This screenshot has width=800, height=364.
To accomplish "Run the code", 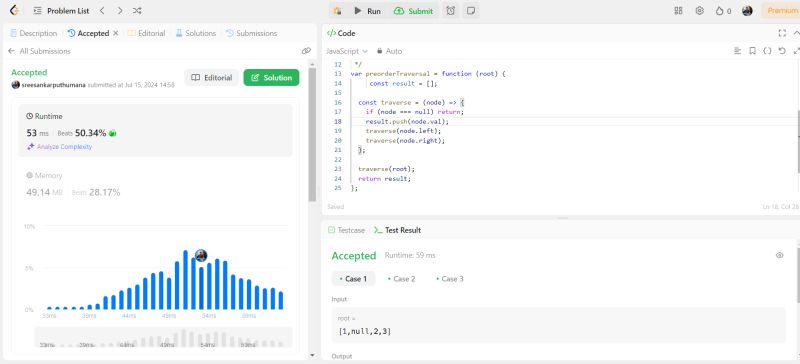I will point(367,11).
